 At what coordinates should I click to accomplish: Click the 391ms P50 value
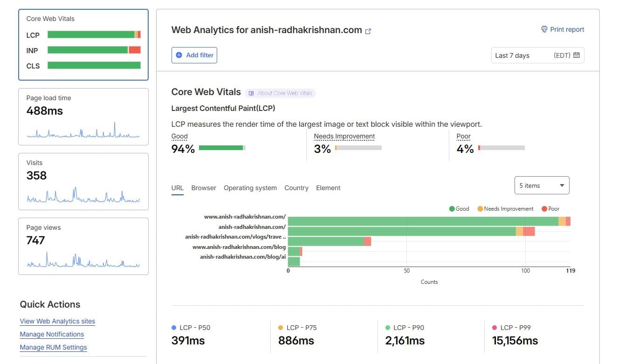pos(188,341)
